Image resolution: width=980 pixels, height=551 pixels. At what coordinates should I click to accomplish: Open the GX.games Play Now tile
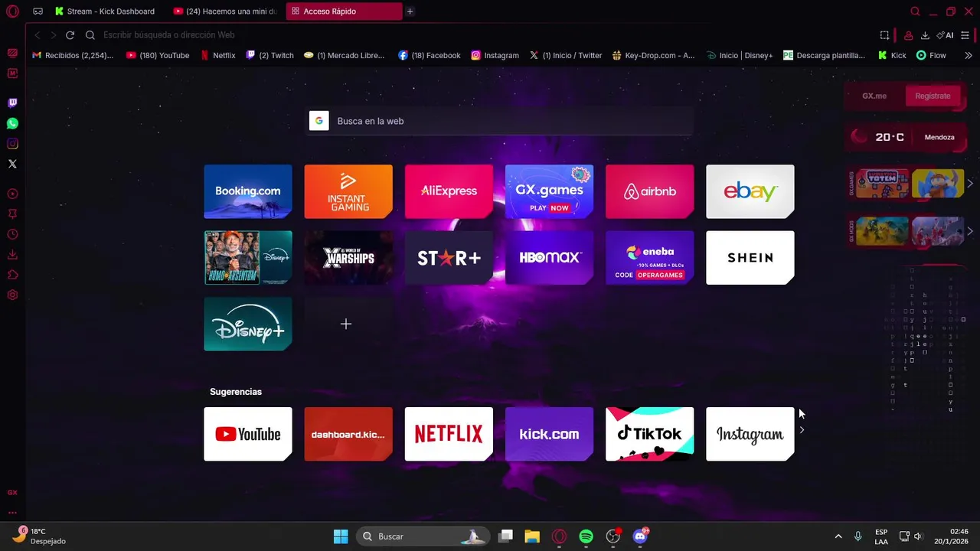[x=549, y=191]
